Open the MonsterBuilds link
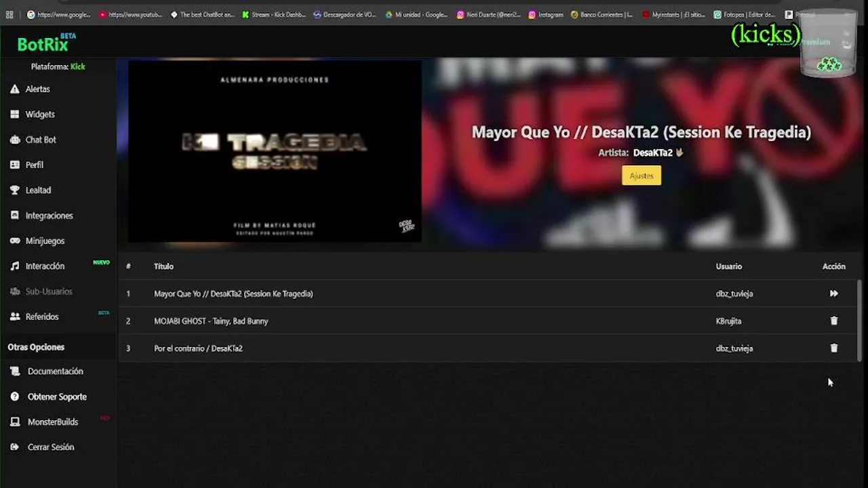Viewport: 868px width, 488px height. 53,422
